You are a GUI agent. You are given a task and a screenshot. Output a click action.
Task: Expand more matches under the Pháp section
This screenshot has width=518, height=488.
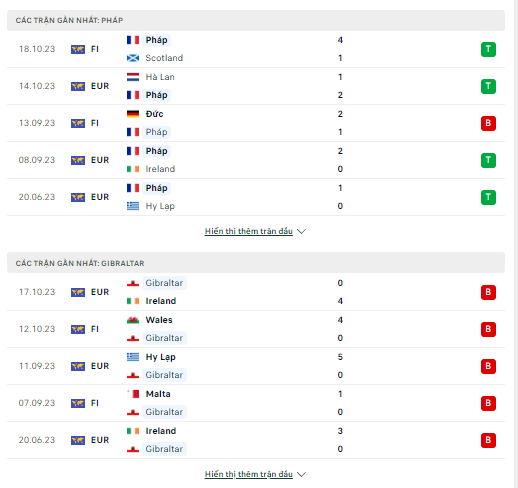coord(249,231)
